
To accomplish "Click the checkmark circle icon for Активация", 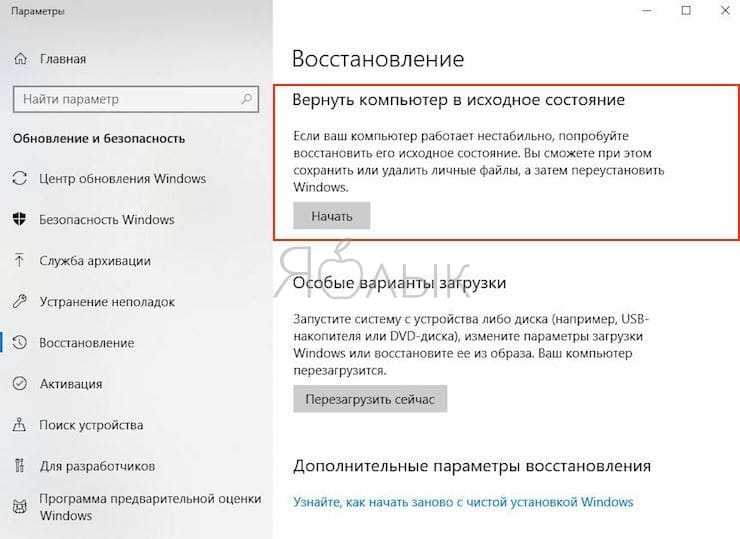I will [20, 383].
